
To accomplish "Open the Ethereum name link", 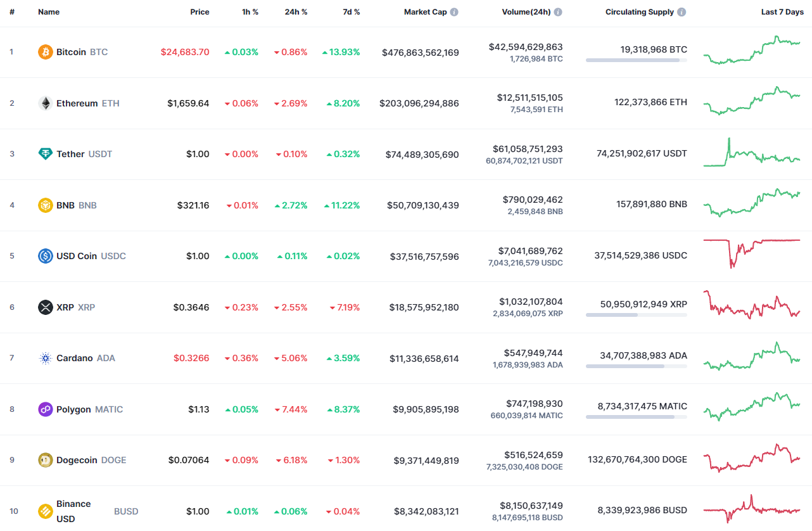I will pyautogui.click(x=79, y=103).
